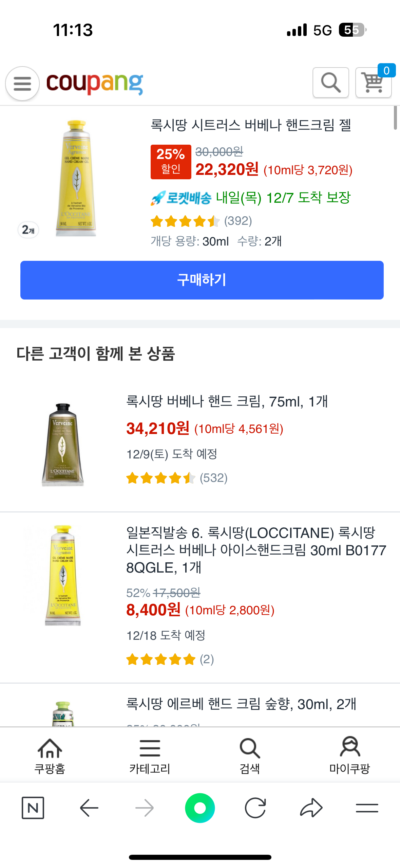Image resolution: width=400 pixels, height=868 pixels.
Task: Go back with the browser back arrow
Action: 89,808
